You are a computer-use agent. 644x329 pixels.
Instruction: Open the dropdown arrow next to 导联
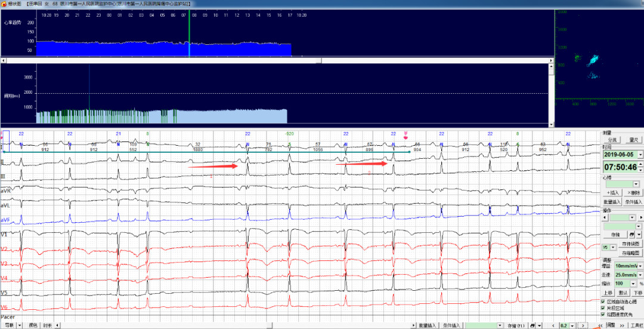coord(19,325)
